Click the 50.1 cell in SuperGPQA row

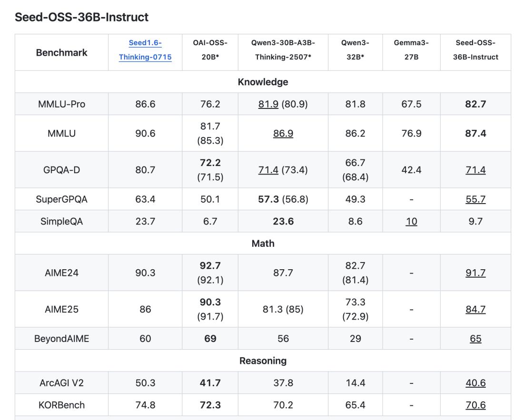click(x=210, y=199)
